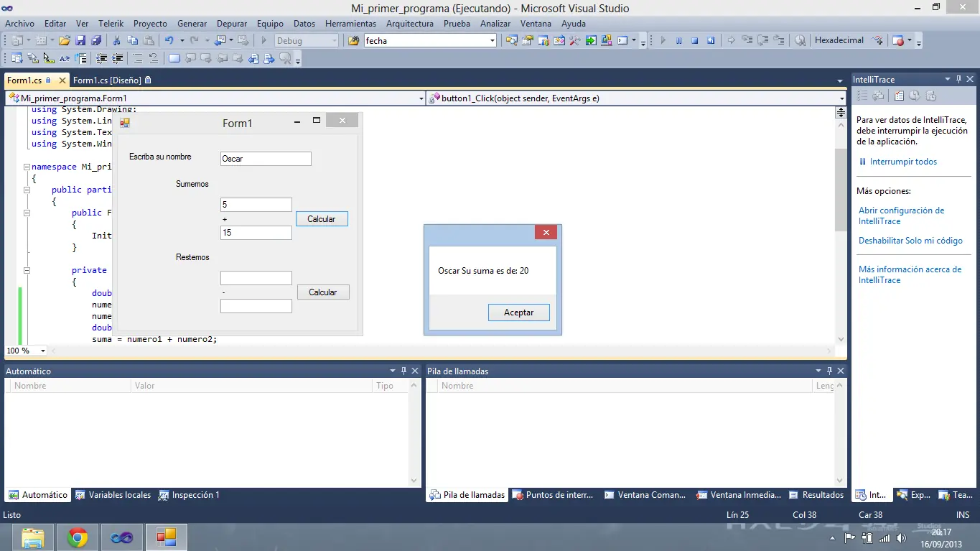Viewport: 980px width, 551px height.
Task: Open File Explorer from the taskbar
Action: click(x=33, y=537)
